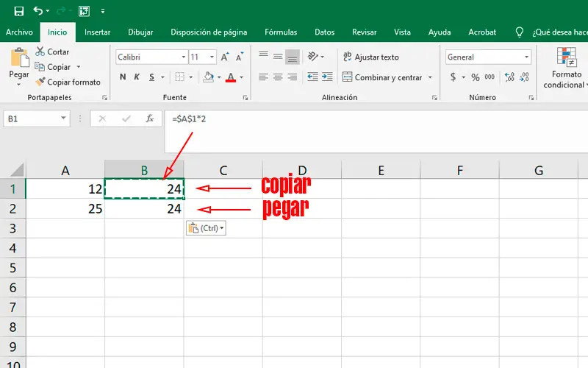Open the Disposición de página tab
588x368 pixels.
[x=209, y=32]
